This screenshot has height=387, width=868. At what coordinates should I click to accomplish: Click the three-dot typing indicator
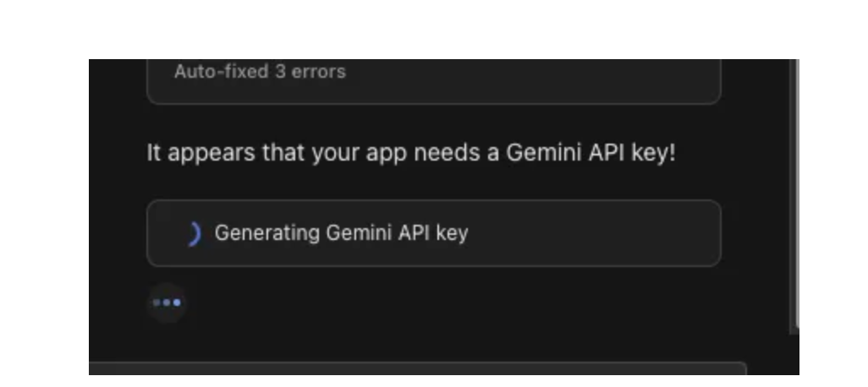167,303
